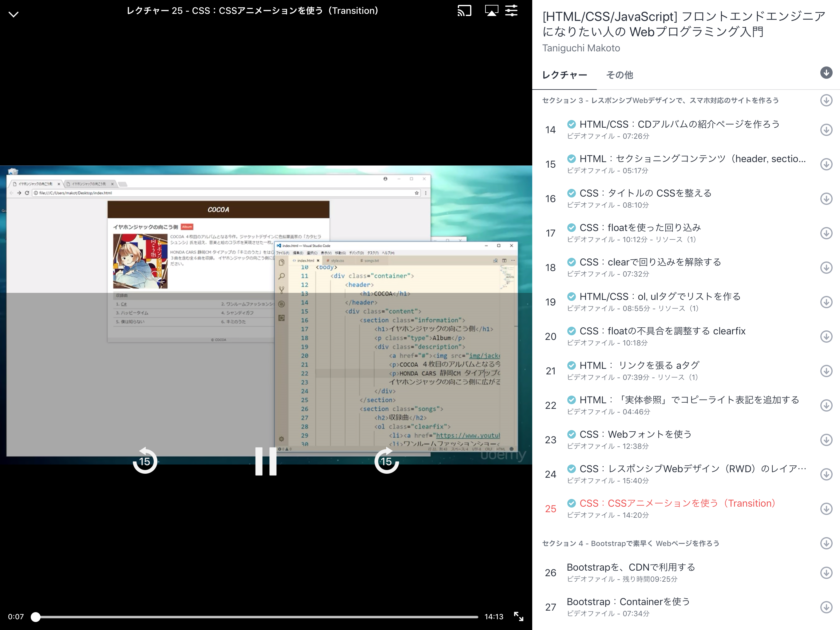840x630 pixels.
Task: Toggle completed checkmark on lecture 20
Action: pos(572,331)
